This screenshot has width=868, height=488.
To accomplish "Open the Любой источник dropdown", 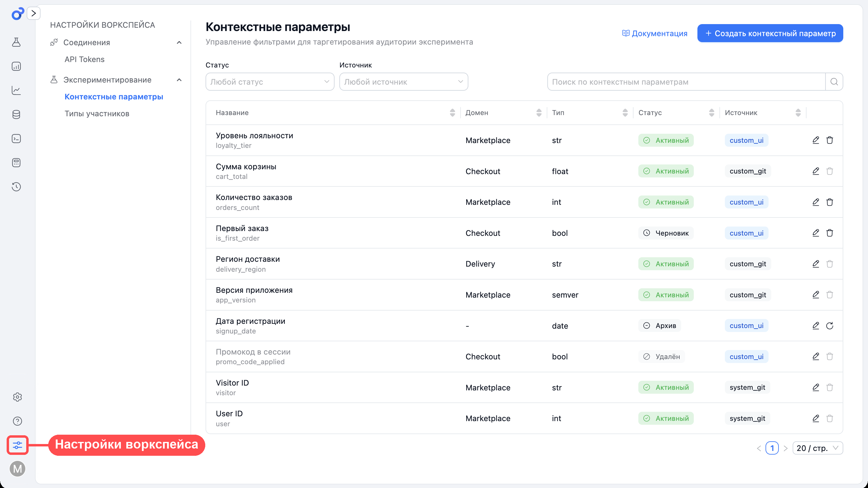I will click(x=404, y=82).
